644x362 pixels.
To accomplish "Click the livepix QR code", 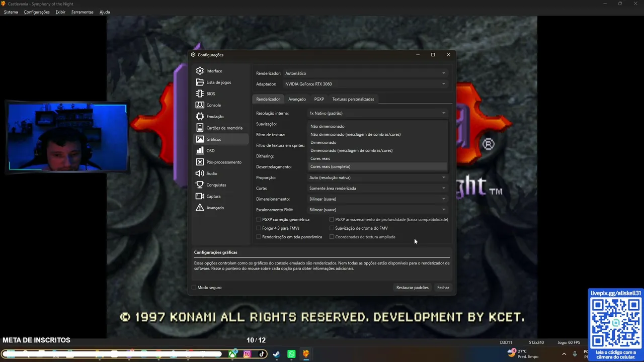I will coord(616,323).
